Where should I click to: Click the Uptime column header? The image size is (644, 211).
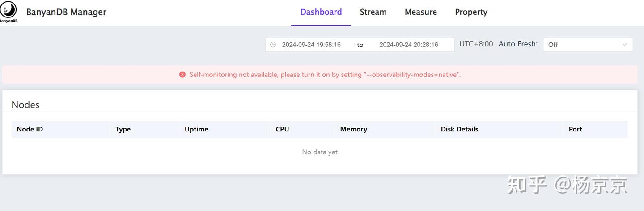(196, 129)
